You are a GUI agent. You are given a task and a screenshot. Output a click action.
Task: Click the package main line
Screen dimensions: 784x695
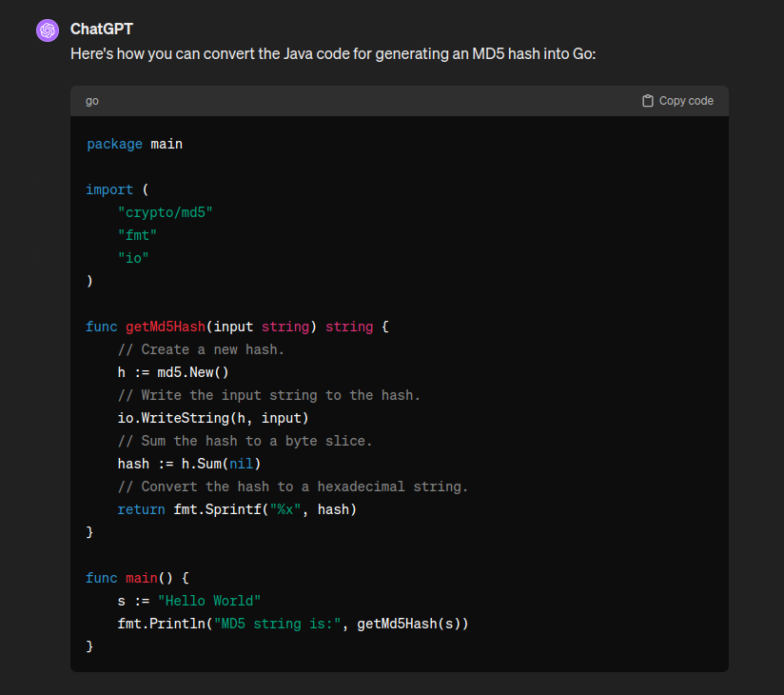click(134, 144)
